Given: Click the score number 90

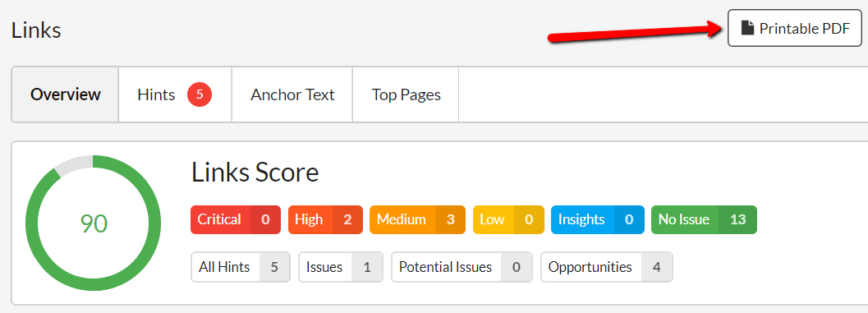Looking at the screenshot, I should pos(94,223).
